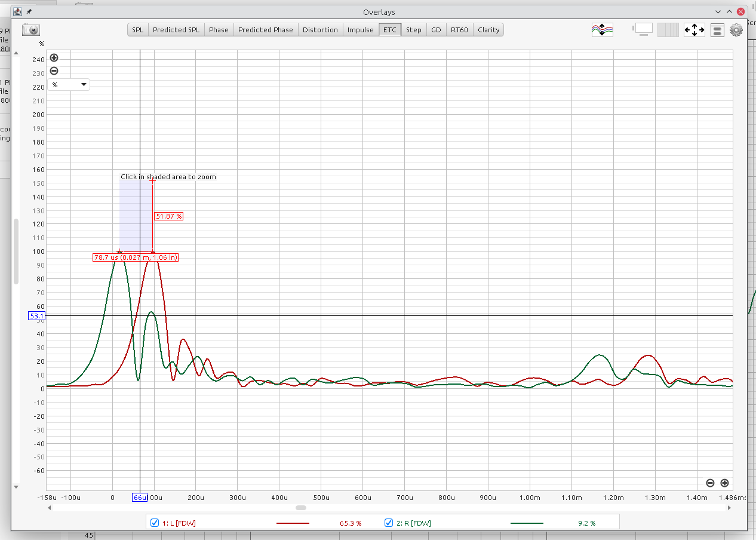
Task: Uncheck the 2: R [FDW] trace checkbox
Action: coord(389,523)
